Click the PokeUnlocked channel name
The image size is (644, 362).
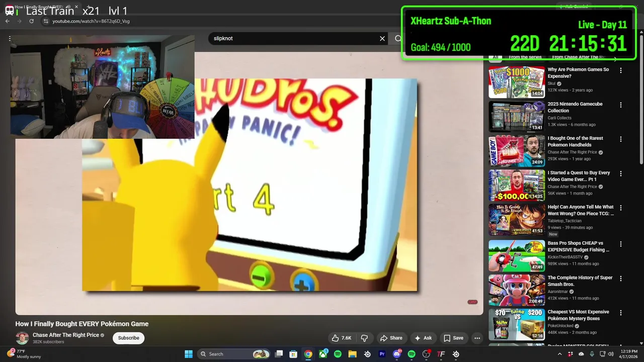560,326
